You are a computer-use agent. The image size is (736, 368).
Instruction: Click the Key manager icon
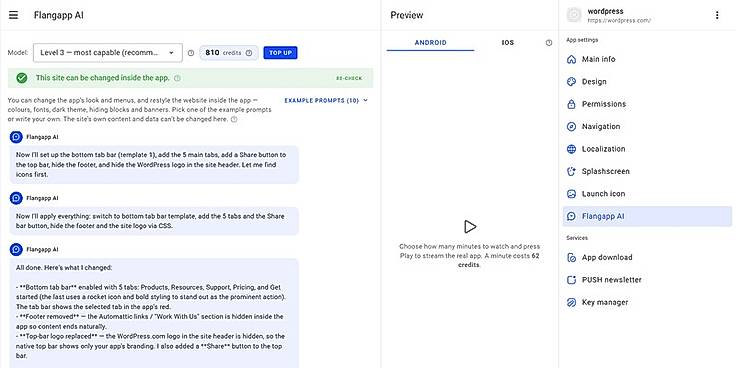[571, 303]
